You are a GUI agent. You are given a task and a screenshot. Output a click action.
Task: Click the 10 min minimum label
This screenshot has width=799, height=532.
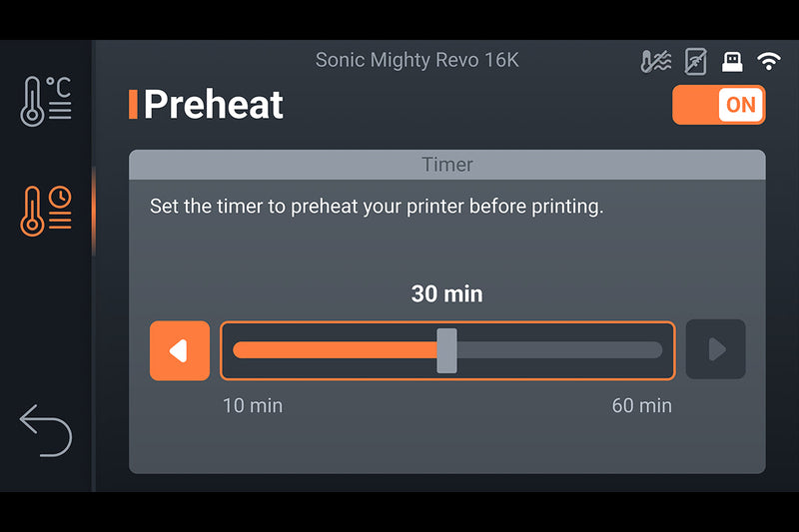(x=252, y=405)
